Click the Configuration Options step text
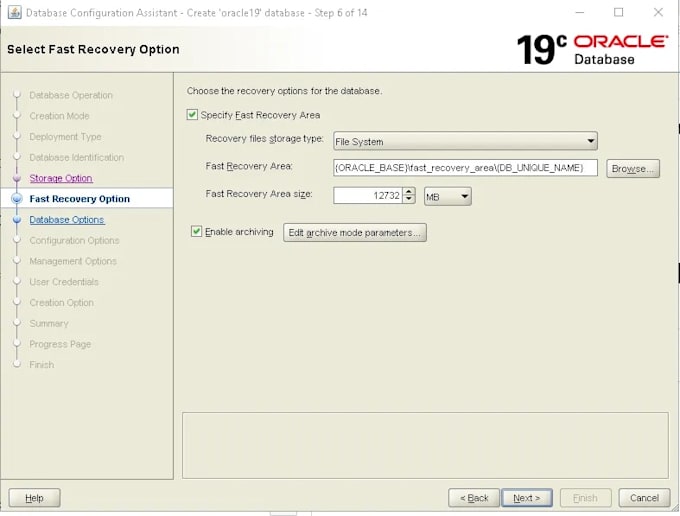 [74, 240]
